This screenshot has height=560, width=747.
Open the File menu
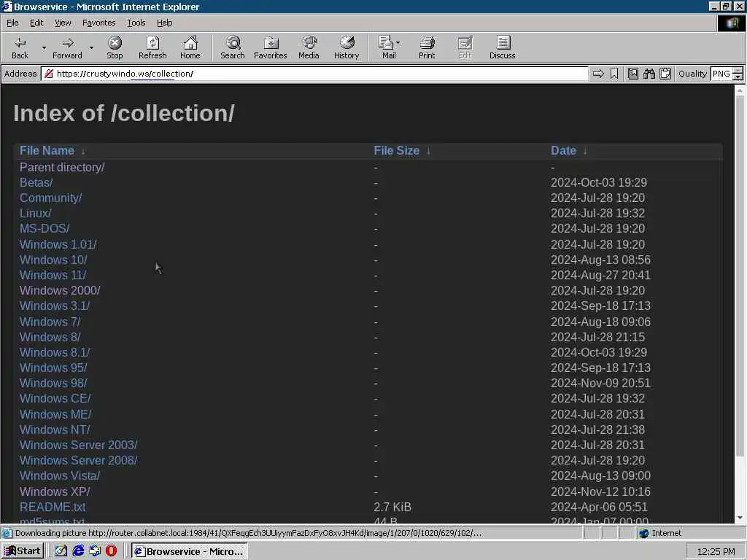(12, 23)
